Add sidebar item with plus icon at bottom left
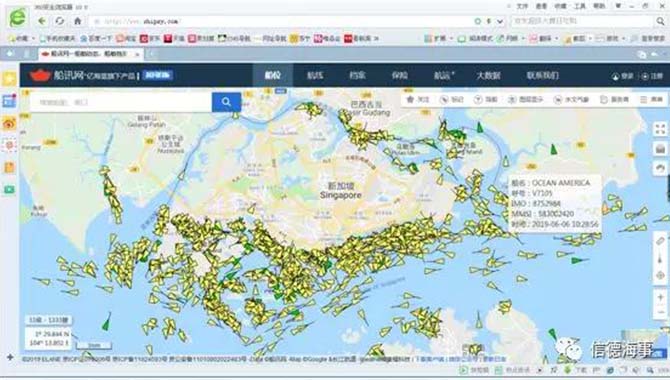Viewport: 670px width, 380px height. pos(10,357)
